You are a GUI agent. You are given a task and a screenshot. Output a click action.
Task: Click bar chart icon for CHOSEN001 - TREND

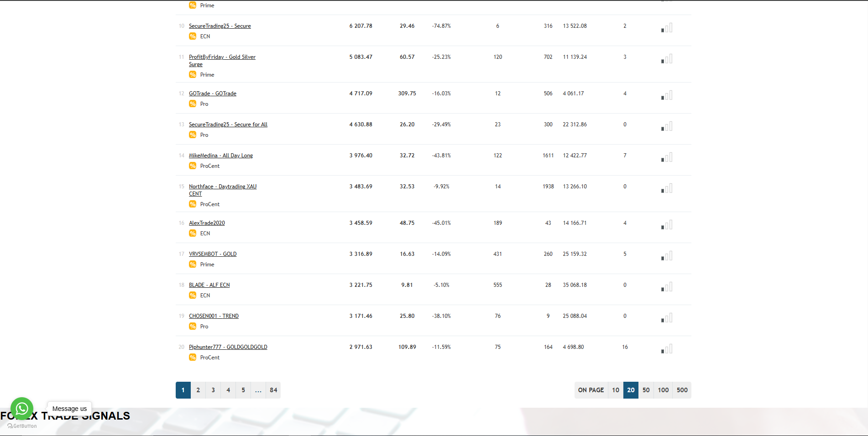click(667, 318)
